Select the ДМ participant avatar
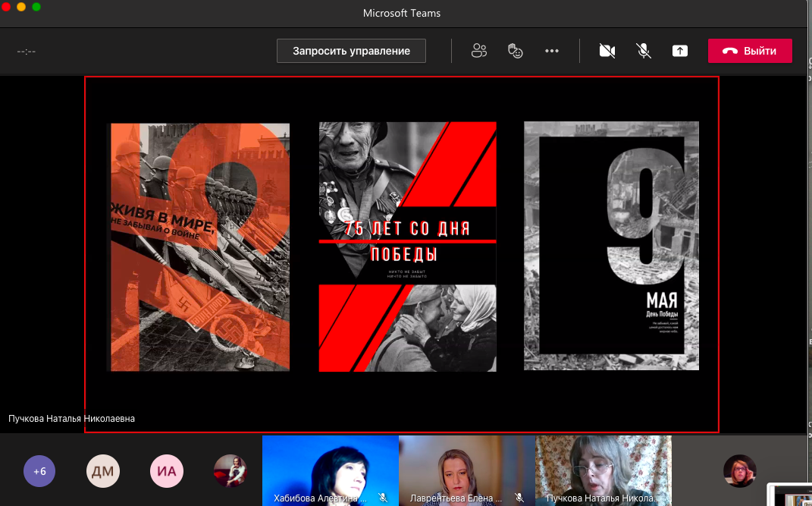Screen dimensions: 812x506 (x=103, y=471)
